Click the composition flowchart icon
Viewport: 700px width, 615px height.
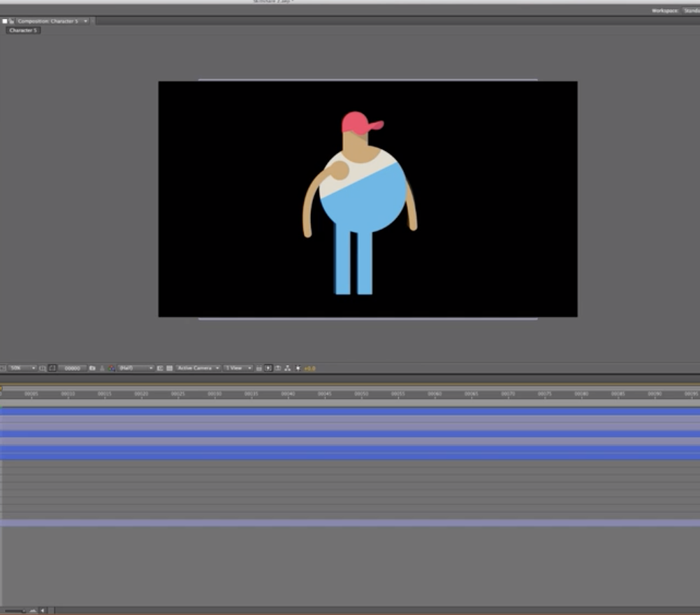(287, 368)
